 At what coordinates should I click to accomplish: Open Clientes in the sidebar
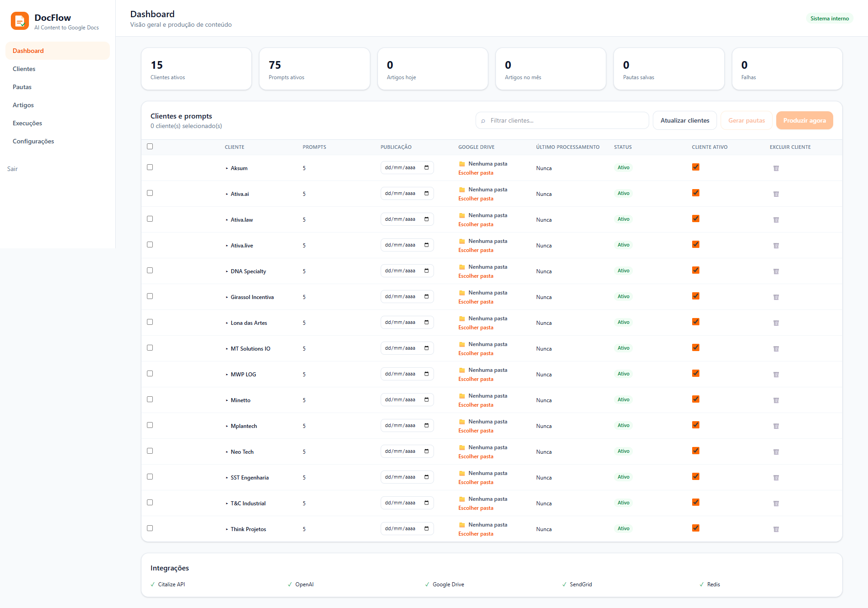pyautogui.click(x=57, y=69)
